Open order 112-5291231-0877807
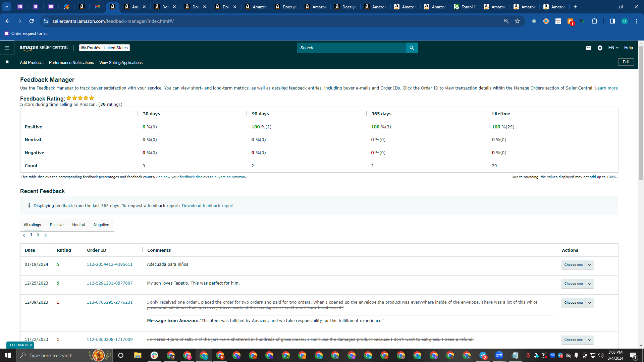Screen dimensions: 644x362 (x=110, y=283)
